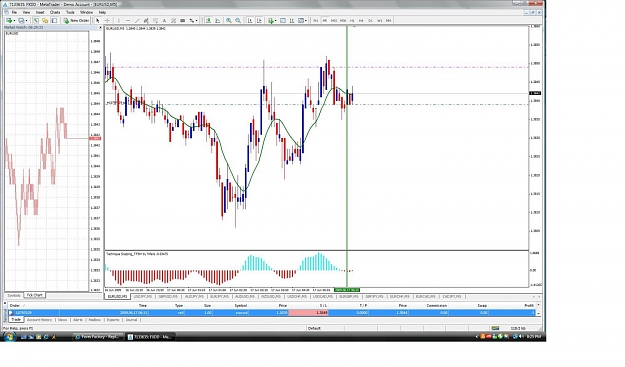Switch to M1 timeframe
This screenshot has height=367, width=625.
click(x=316, y=20)
